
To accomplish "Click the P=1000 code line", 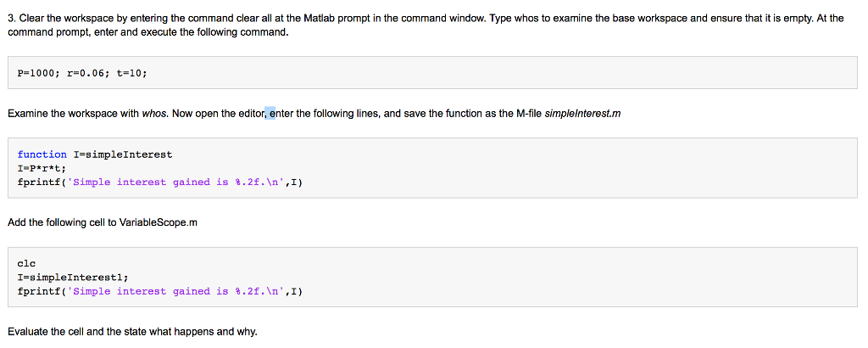I will coord(82,73).
